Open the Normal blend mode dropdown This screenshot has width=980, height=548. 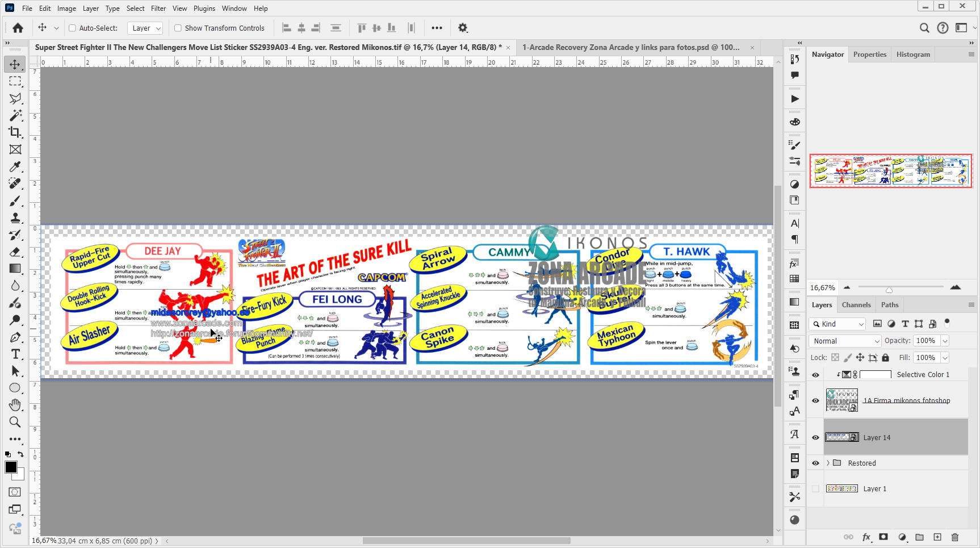tap(845, 341)
